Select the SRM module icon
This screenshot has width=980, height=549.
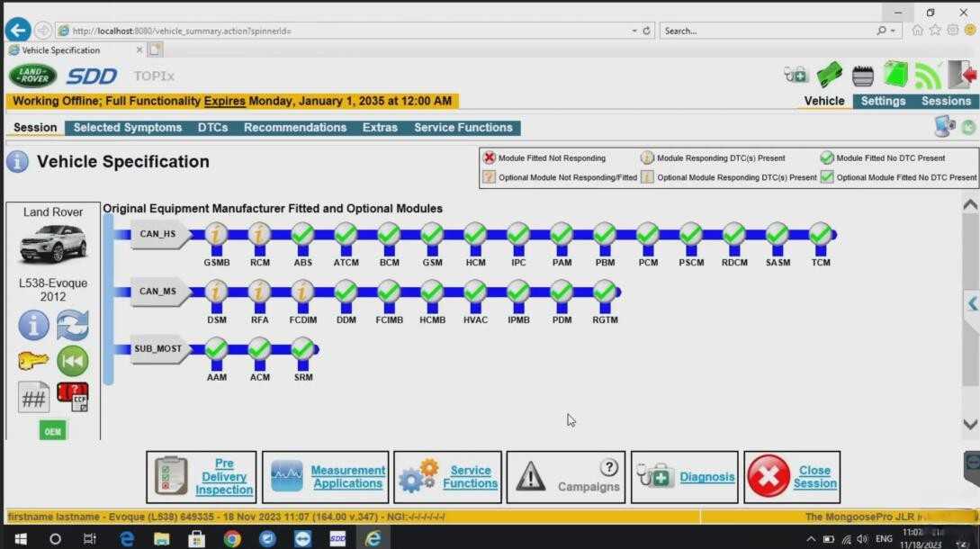click(x=302, y=349)
